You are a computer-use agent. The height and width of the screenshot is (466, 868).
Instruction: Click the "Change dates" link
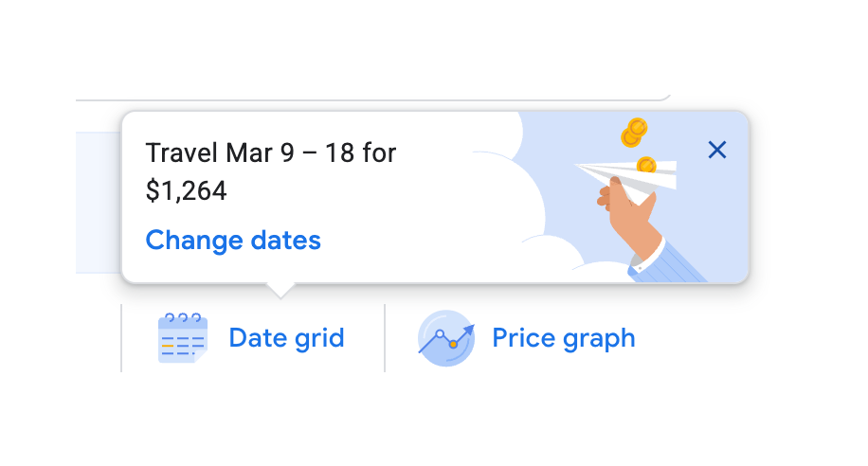click(233, 241)
